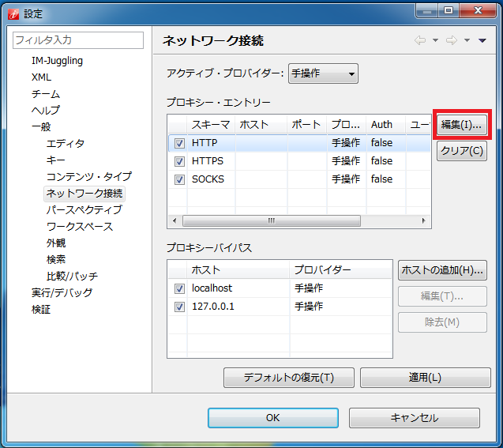Click the 適用(L) button
This screenshot has height=448, width=503.
pos(426,378)
